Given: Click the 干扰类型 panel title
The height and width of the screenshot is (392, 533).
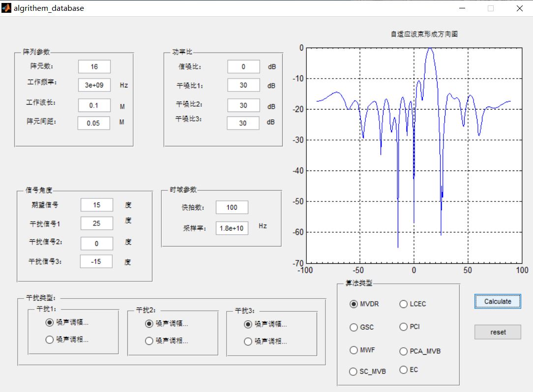Looking at the screenshot, I should [41, 298].
